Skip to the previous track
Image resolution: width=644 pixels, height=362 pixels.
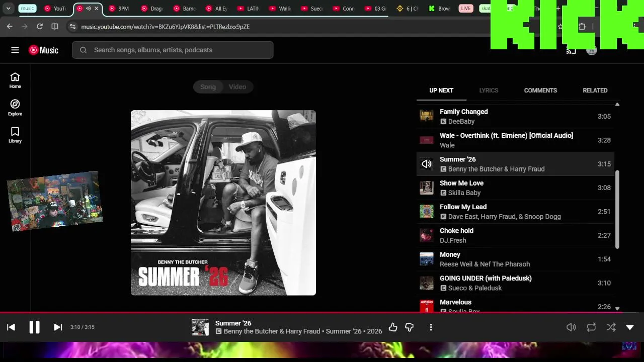(11, 327)
